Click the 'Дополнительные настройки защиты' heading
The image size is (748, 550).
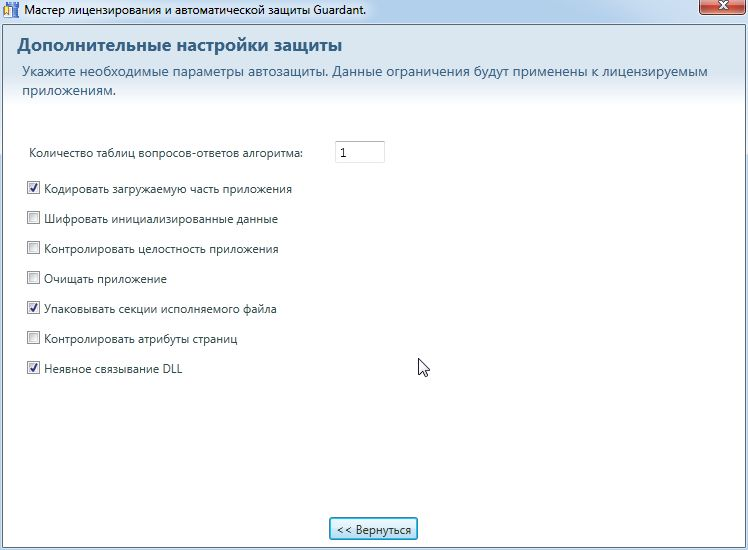click(x=180, y=46)
